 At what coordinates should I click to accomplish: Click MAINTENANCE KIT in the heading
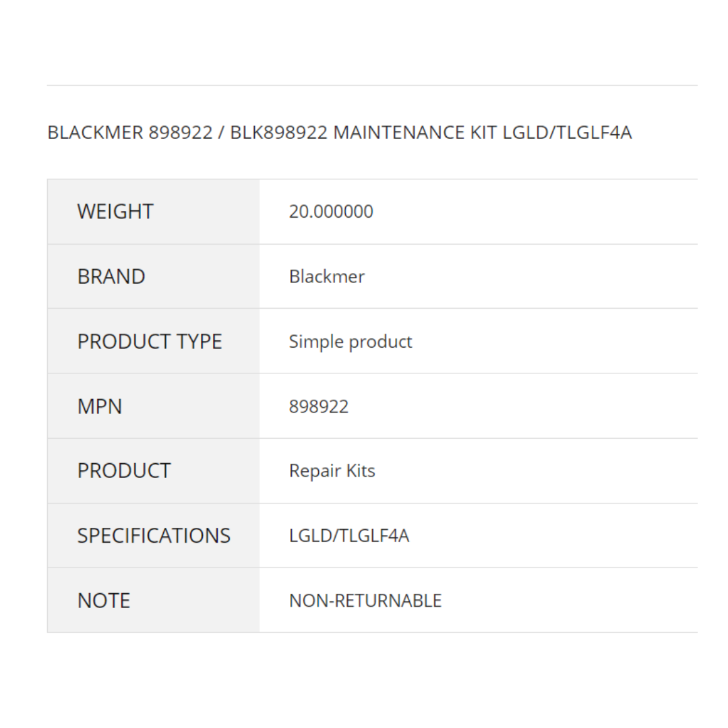415,133
